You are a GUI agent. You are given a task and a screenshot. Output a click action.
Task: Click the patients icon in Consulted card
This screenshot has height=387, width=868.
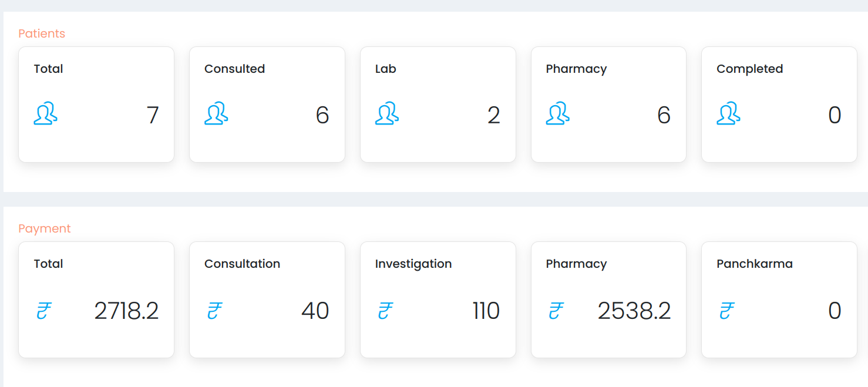(x=216, y=113)
